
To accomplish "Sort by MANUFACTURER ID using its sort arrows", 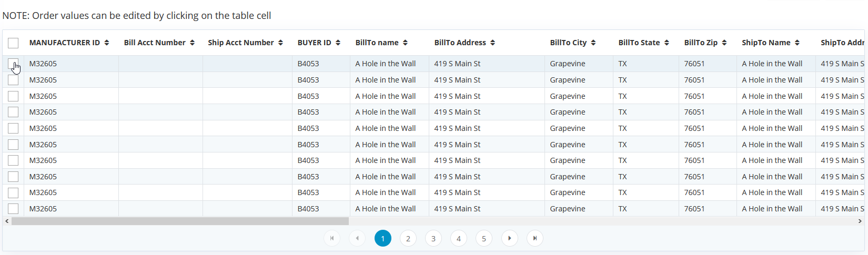I will click(107, 43).
